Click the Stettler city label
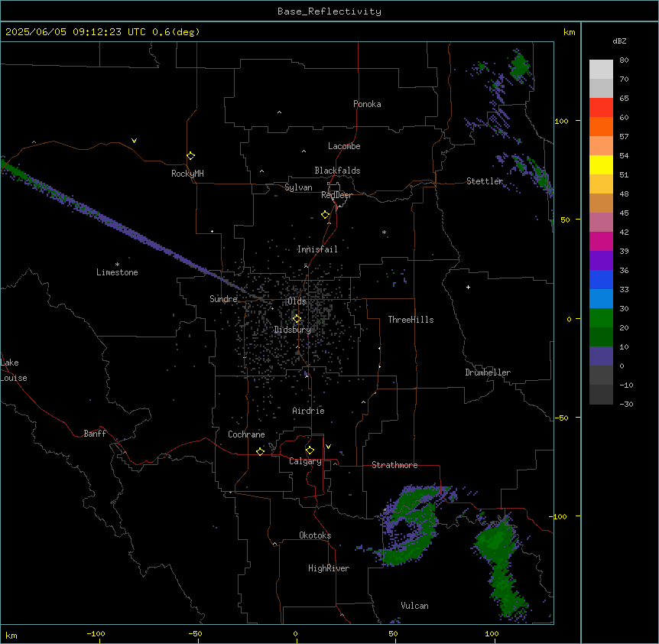This screenshot has width=659, height=644. (x=485, y=181)
